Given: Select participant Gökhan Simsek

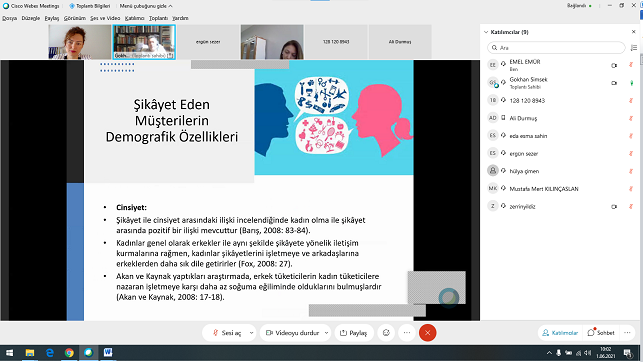Looking at the screenshot, I should click(x=561, y=82).
